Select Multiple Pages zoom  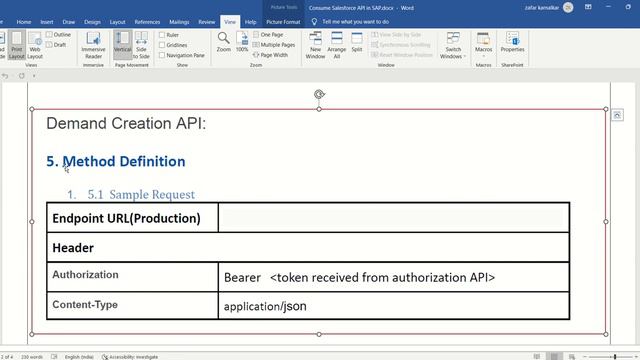[274, 44]
